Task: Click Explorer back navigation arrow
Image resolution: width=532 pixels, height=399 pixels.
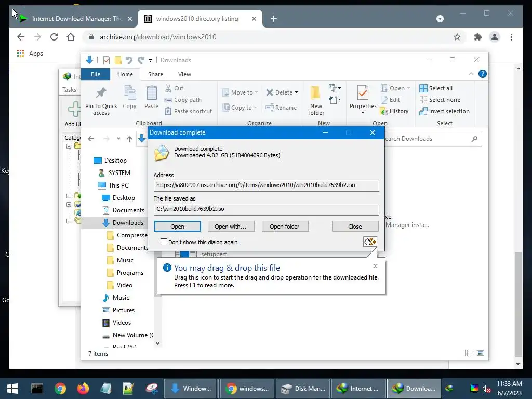Action: (x=91, y=139)
